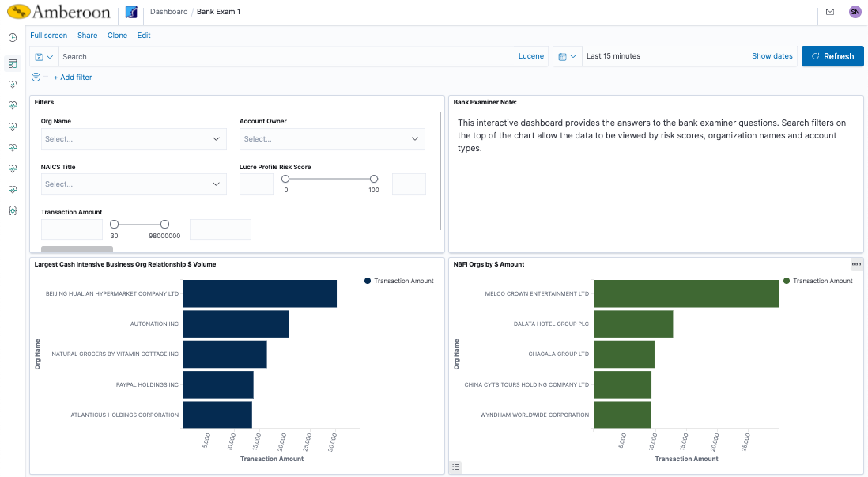This screenshot has width=868, height=477.
Task: Switch the query language via Lucene
Action: click(x=531, y=56)
